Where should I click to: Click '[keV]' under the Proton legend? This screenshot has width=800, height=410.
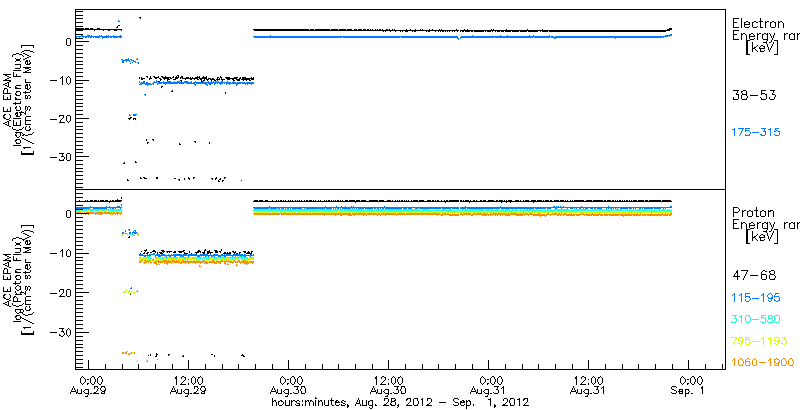click(x=762, y=238)
